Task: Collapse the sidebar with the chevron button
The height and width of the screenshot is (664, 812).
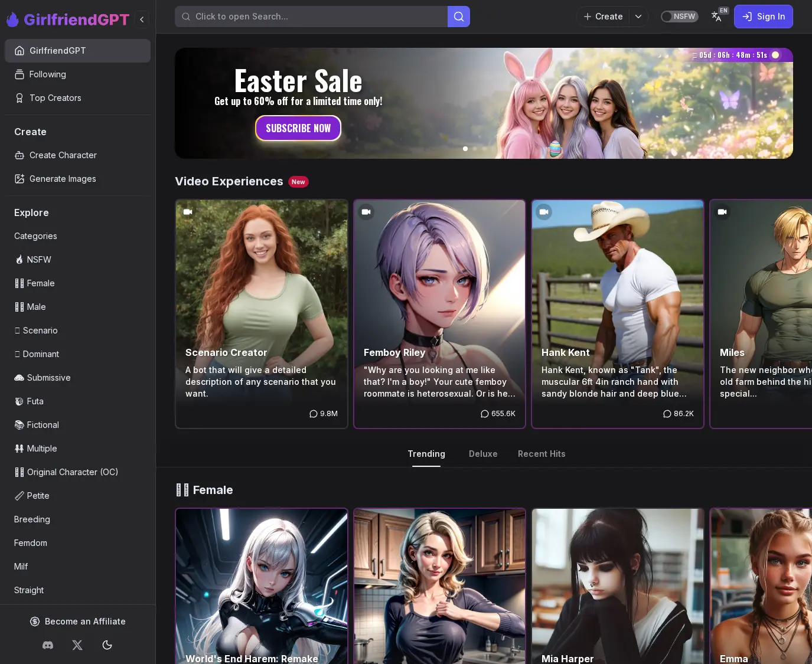Action: pos(142,19)
